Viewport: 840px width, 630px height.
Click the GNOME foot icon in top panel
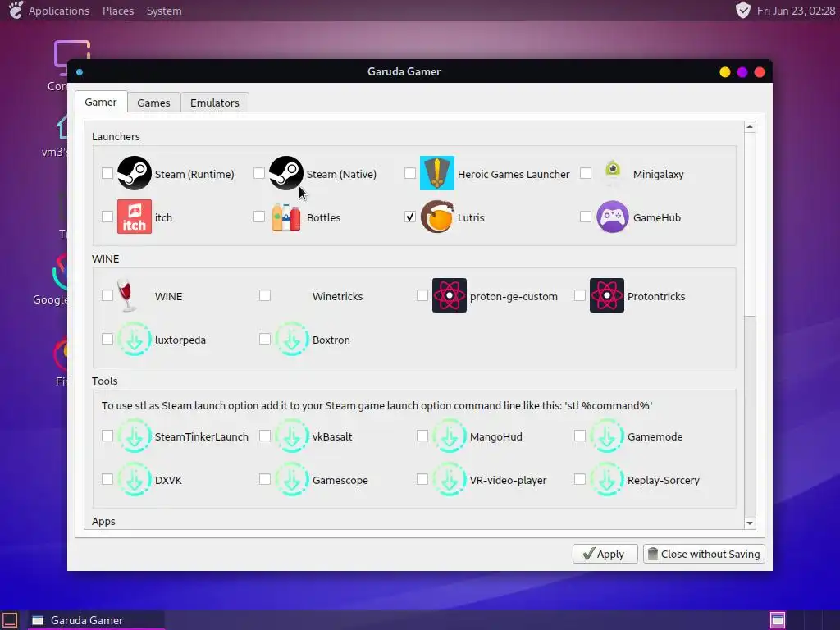point(16,10)
